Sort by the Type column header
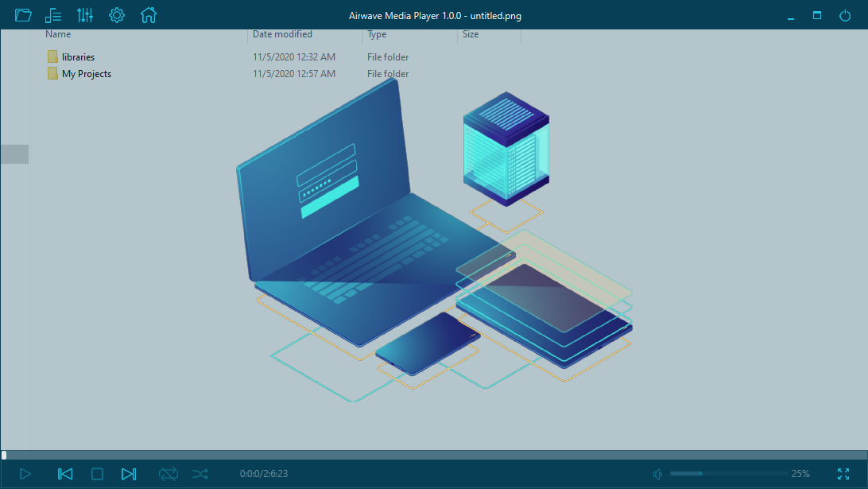This screenshot has width=868, height=489. [x=377, y=34]
